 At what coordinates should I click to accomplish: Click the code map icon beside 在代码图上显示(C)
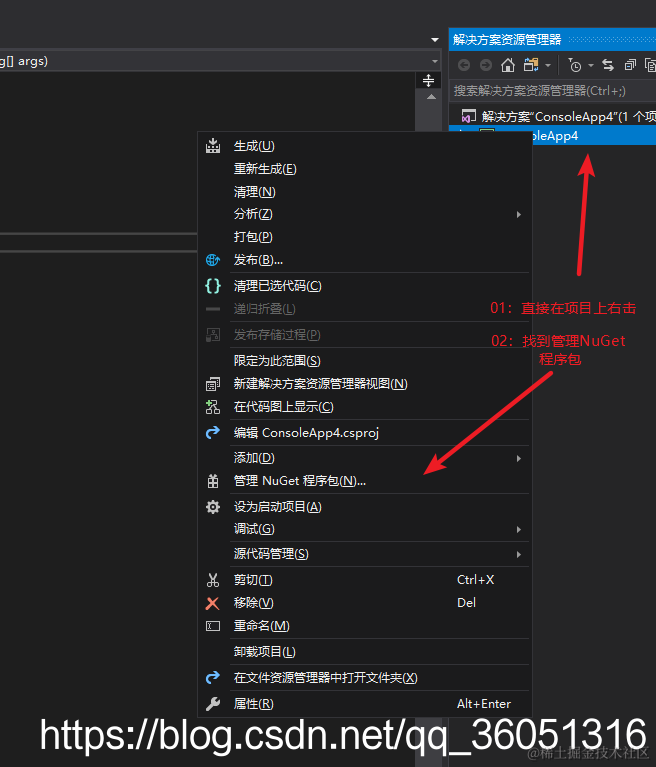(213, 407)
